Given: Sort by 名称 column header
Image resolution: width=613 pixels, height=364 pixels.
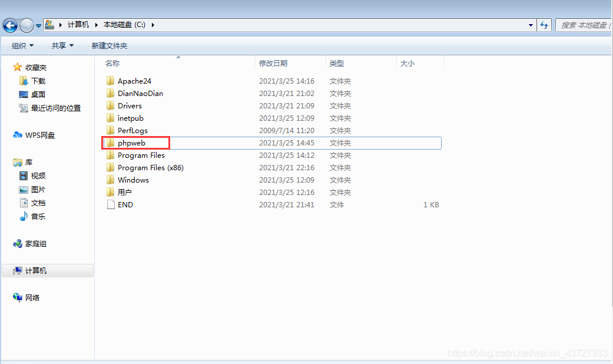Looking at the screenshot, I should 112,64.
